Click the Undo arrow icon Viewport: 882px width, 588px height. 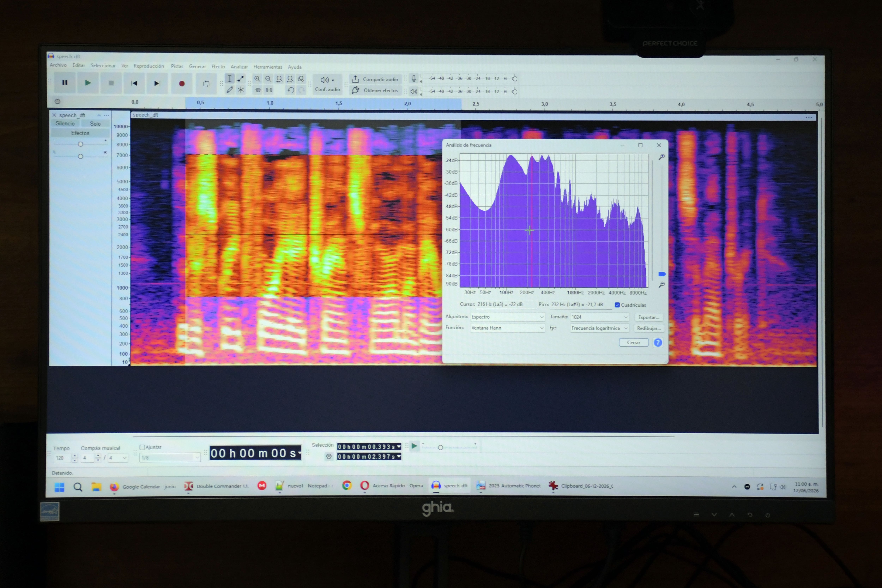click(x=291, y=90)
